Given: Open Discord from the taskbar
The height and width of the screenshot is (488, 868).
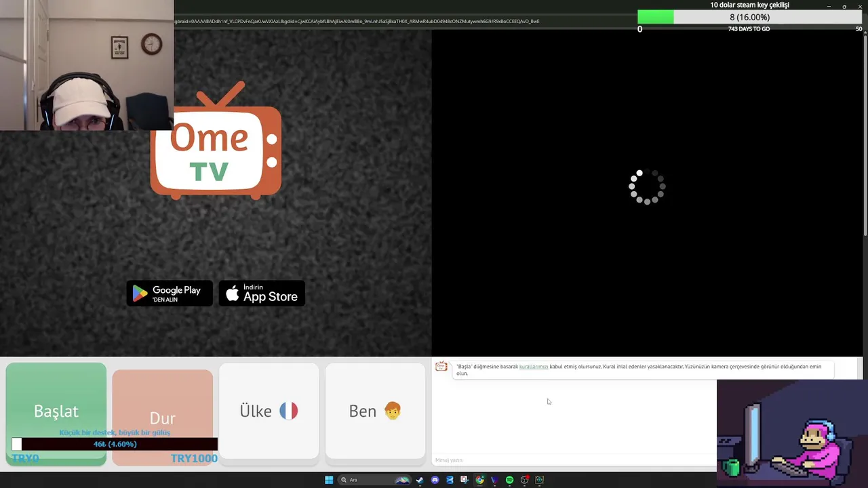Looking at the screenshot, I should click(435, 480).
